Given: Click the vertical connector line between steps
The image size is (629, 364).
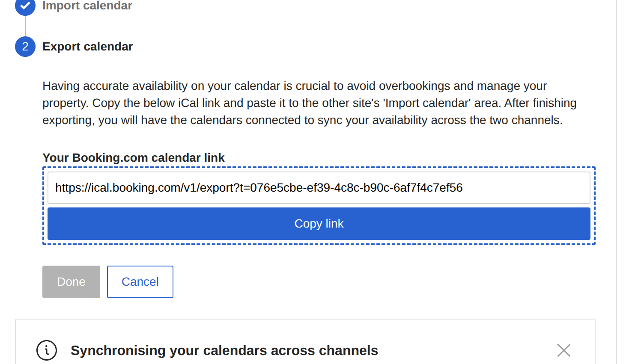Looking at the screenshot, I should point(25,27).
